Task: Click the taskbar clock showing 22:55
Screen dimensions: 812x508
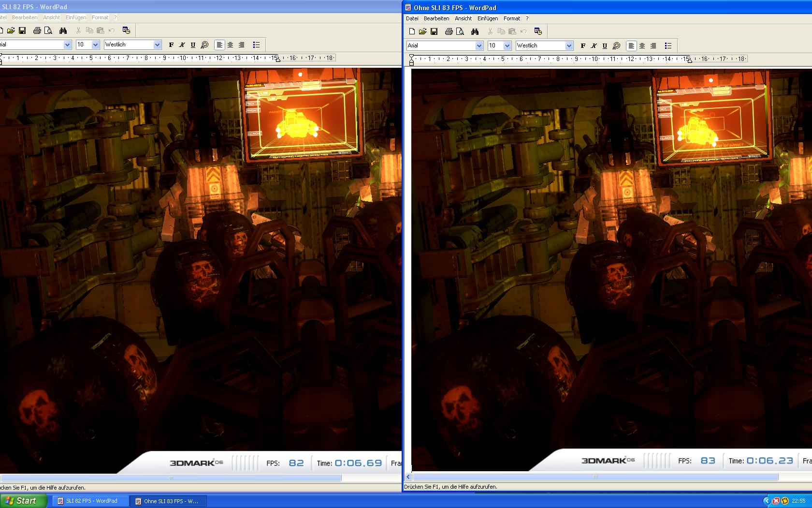Action: [798, 501]
